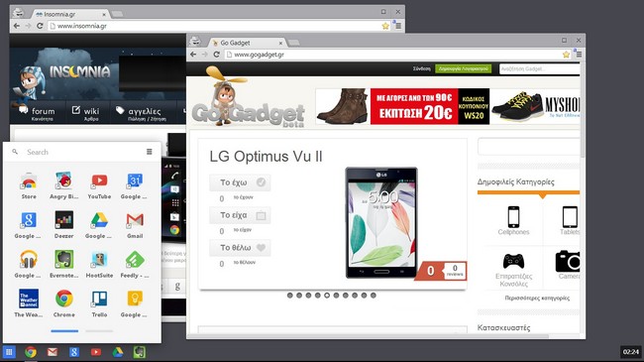Image resolution: width=644 pixels, height=362 pixels.
Task: Open Google Search app in launcher grid
Action: [28, 225]
